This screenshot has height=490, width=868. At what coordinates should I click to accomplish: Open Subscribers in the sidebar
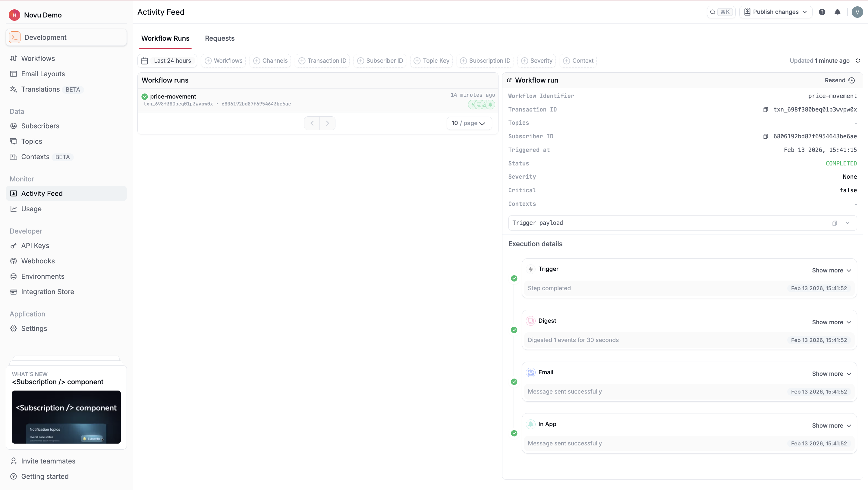pos(40,126)
